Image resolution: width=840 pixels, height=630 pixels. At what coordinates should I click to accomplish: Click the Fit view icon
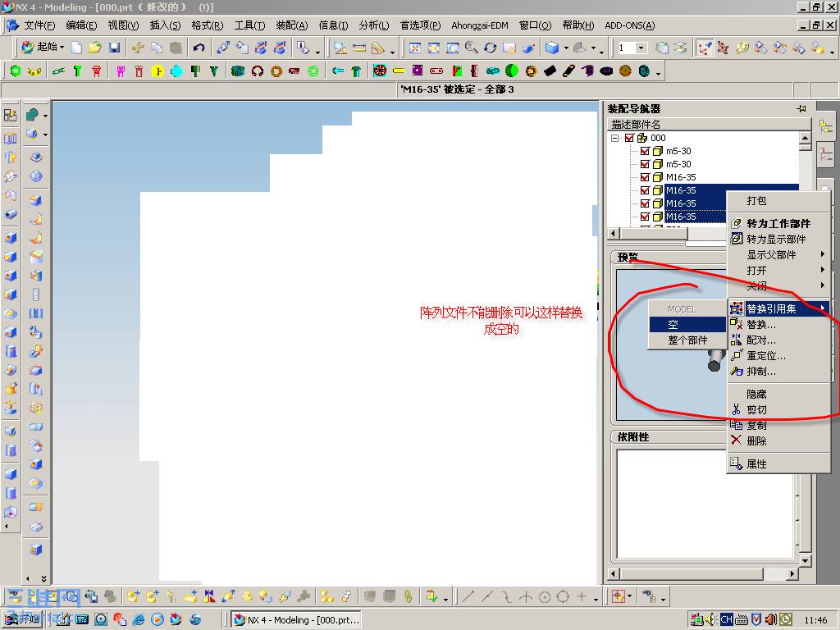point(414,48)
